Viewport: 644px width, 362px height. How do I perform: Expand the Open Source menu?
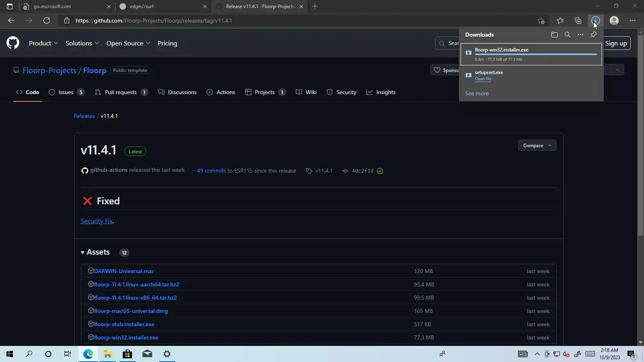click(x=128, y=43)
